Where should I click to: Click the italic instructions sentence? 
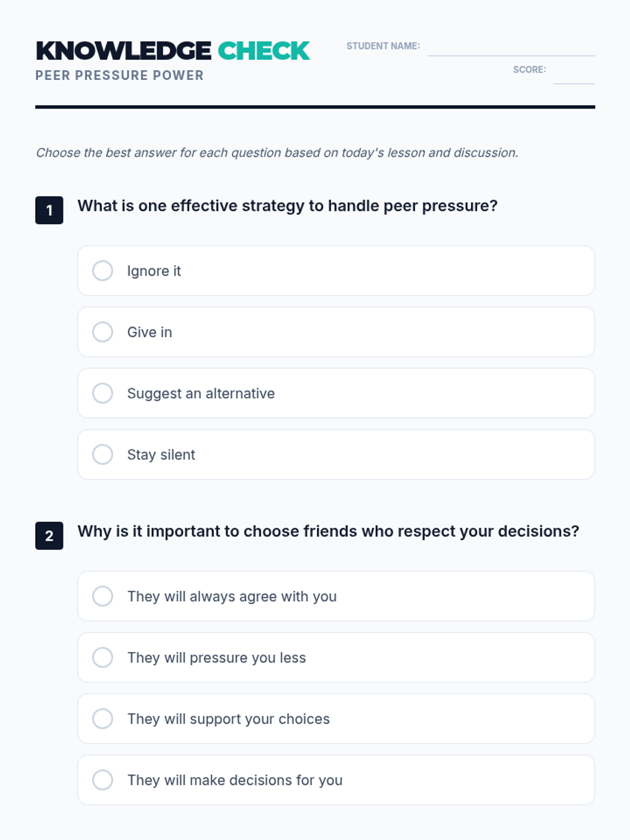click(x=277, y=153)
